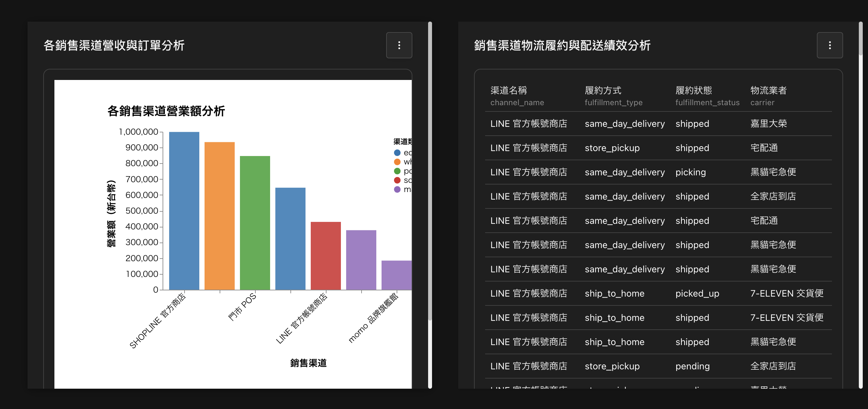Click 'same_day_delivery' in the picking row
Image resolution: width=868 pixels, height=409 pixels.
[625, 172]
